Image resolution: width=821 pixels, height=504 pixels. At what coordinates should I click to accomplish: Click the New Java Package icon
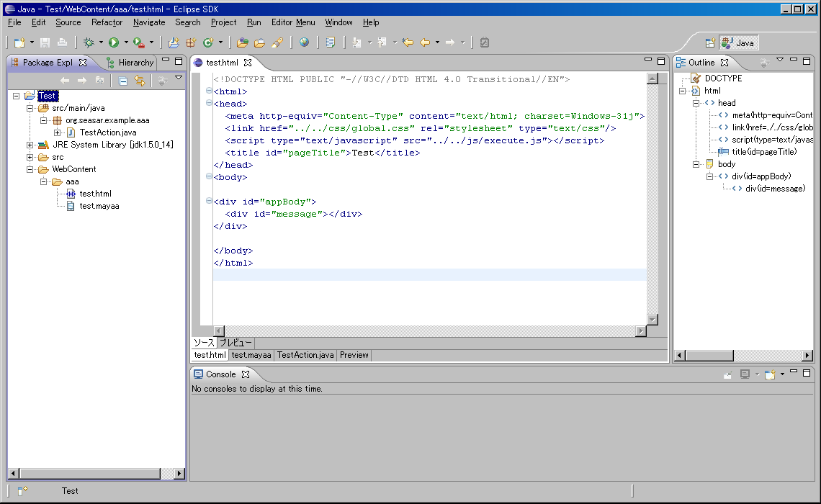[191, 42]
